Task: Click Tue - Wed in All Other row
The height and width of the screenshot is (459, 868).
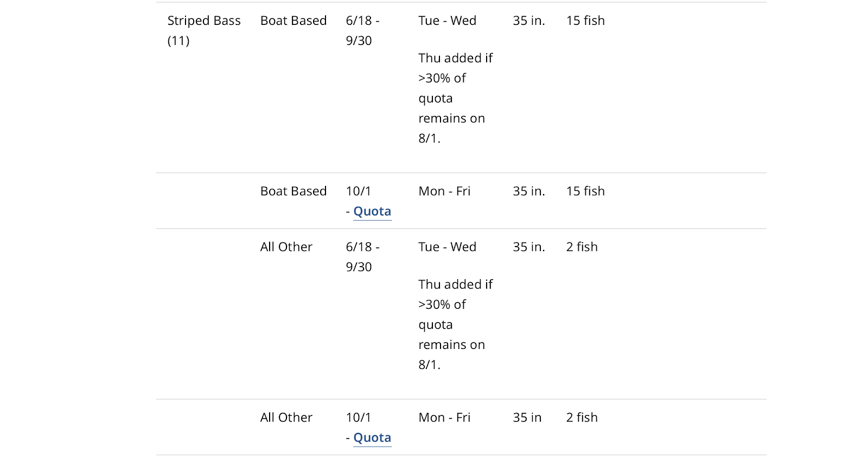Action: point(448,247)
